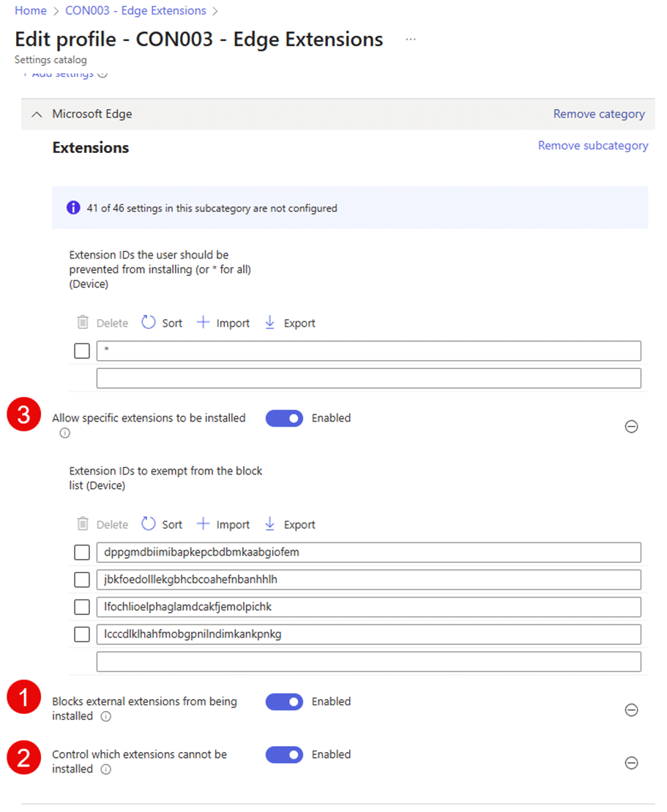The image size is (667, 812).
Task: Click the Import icon above the block list
Action: 204,323
